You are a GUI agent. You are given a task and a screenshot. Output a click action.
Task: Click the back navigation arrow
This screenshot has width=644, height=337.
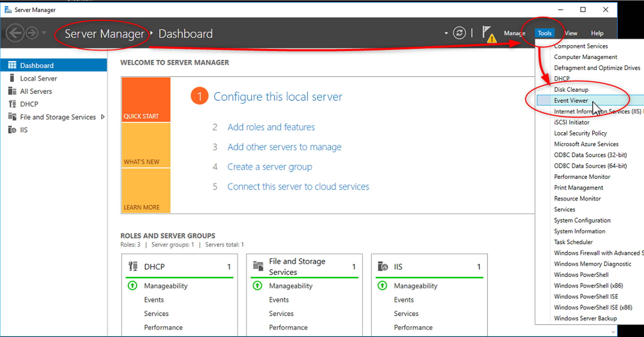click(15, 33)
